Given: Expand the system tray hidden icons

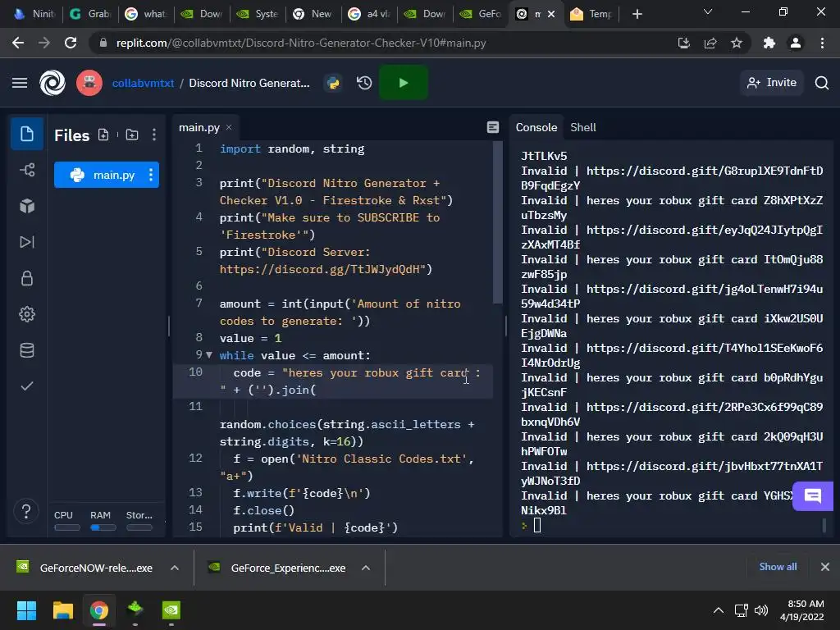Looking at the screenshot, I should (719, 610).
